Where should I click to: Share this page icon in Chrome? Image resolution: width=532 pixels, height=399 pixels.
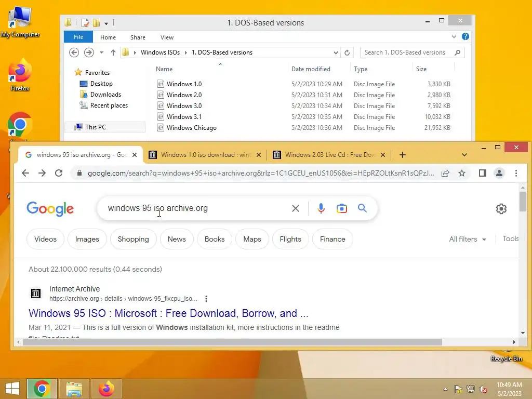pos(445,174)
